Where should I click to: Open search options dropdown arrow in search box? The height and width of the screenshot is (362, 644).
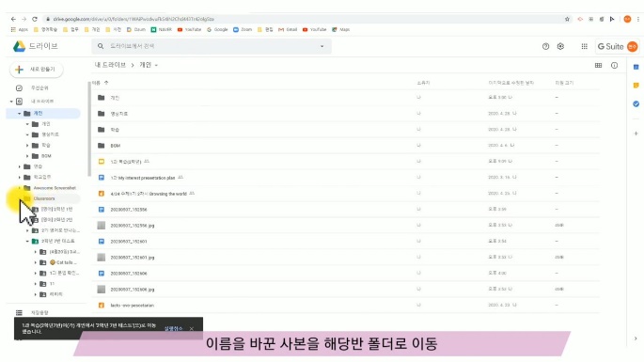pos(322,46)
